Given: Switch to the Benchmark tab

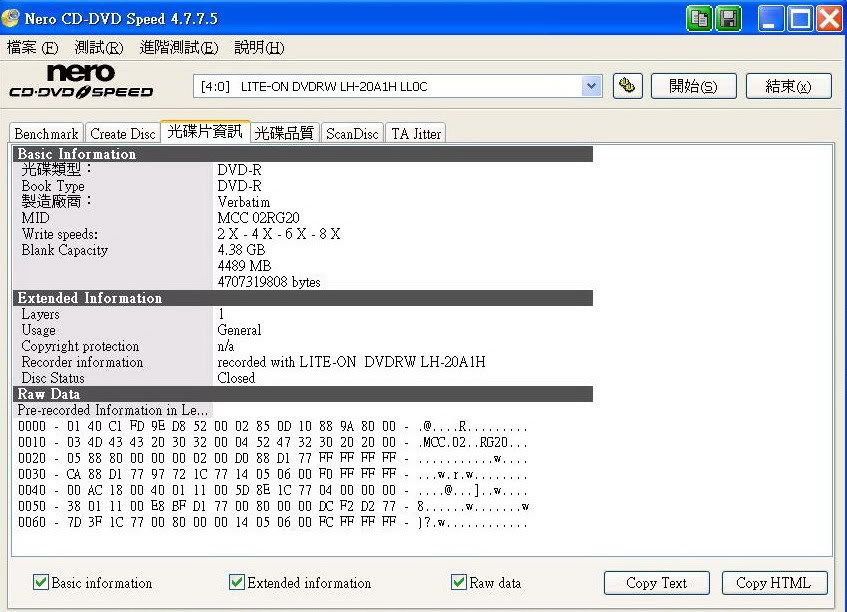Looking at the screenshot, I should click(x=46, y=133).
